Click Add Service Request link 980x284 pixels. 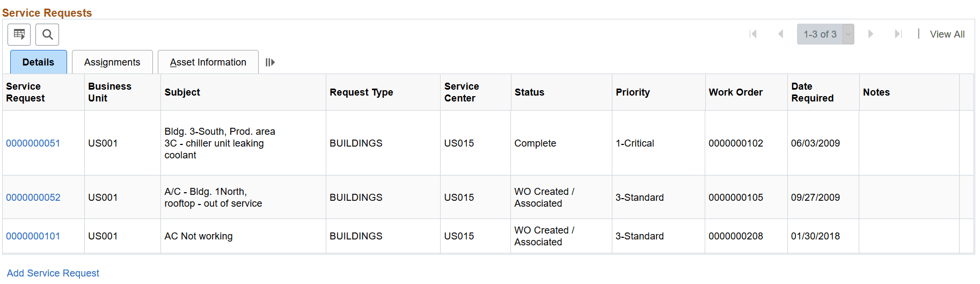coord(53,273)
